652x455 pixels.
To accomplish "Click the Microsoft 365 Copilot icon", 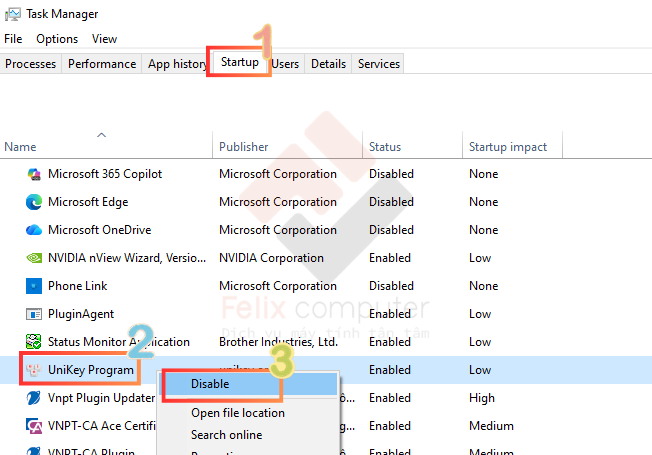I will coord(34,174).
